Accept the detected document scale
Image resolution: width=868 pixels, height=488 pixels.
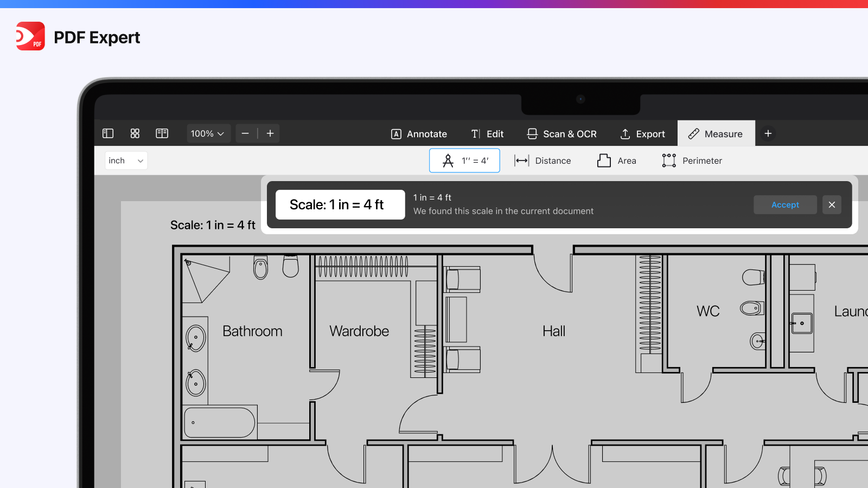[x=785, y=204]
